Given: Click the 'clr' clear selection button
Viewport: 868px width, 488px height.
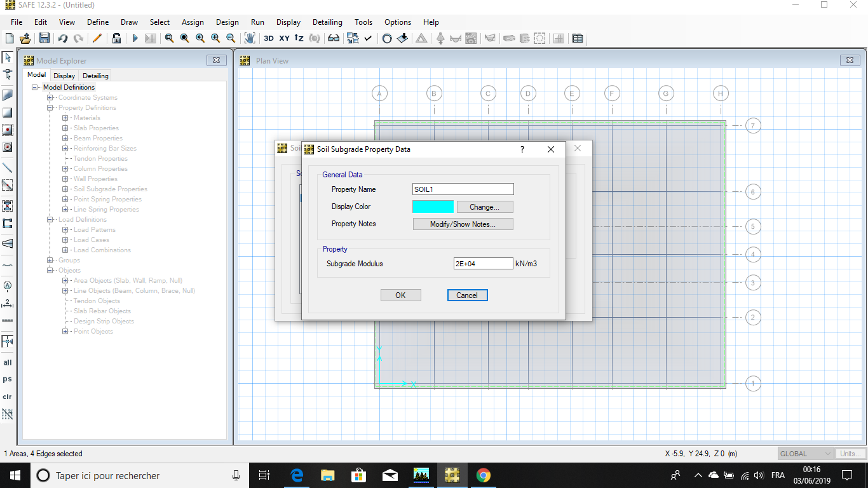Looking at the screenshot, I should pyautogui.click(x=8, y=396).
